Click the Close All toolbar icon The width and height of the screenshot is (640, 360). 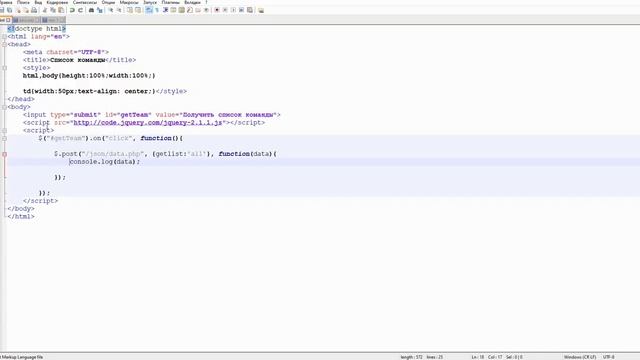point(27,10)
